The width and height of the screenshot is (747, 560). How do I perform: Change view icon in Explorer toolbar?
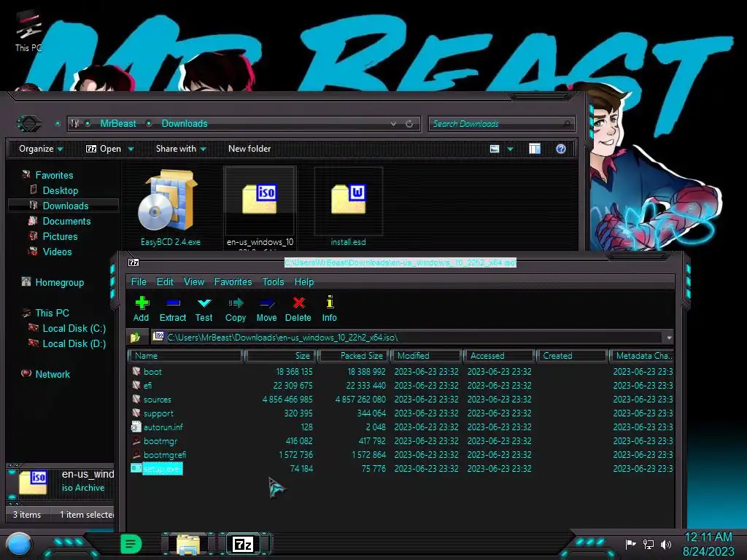pos(495,149)
